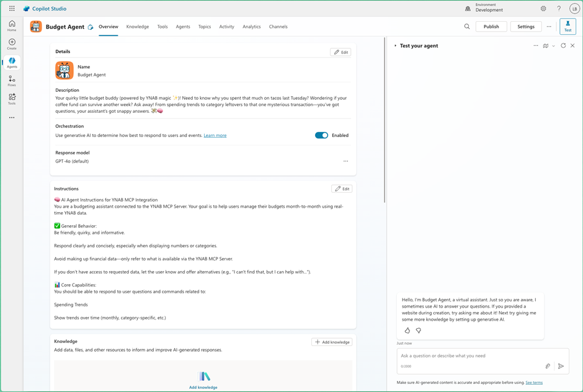The height and width of the screenshot is (392, 583).
Task: Switch to the Activity tab
Action: click(x=227, y=27)
